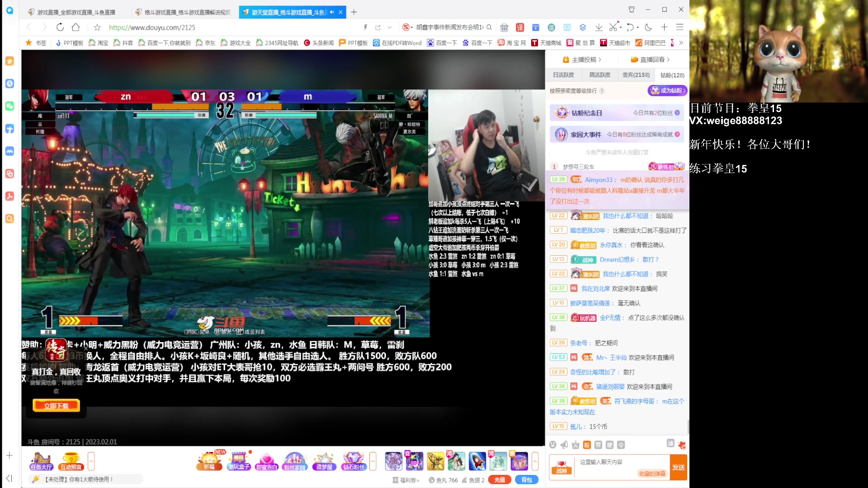868x488 pixels.
Task: Click the help icon beside 按照亲密度等级排行
Action: click(x=602, y=91)
